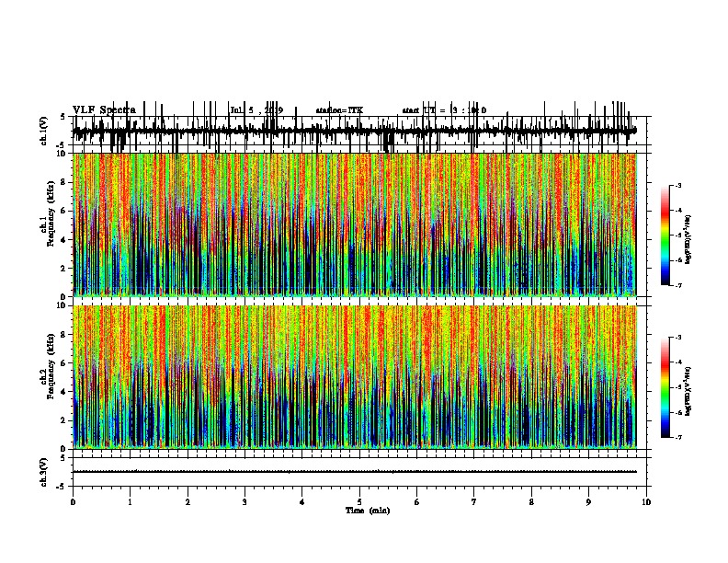This screenshot has height=563, width=728.
Task: Click the log(PSD) unit label of ch.1 color scale
Action: (688, 239)
